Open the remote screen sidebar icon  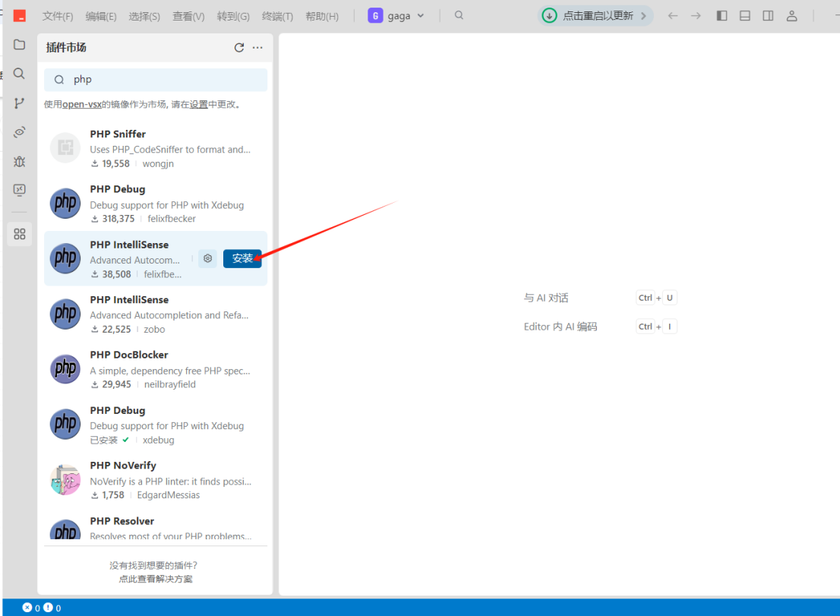(19, 190)
